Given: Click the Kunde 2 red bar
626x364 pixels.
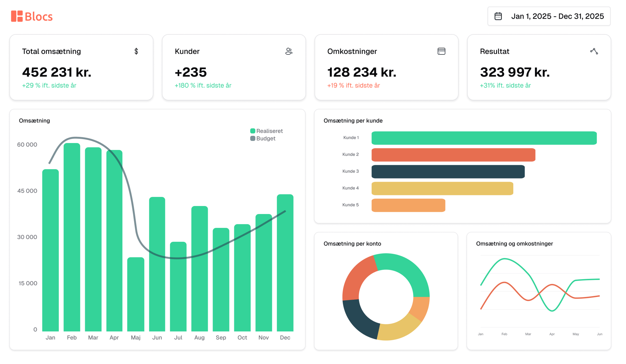Looking at the screenshot, I should point(453,155).
